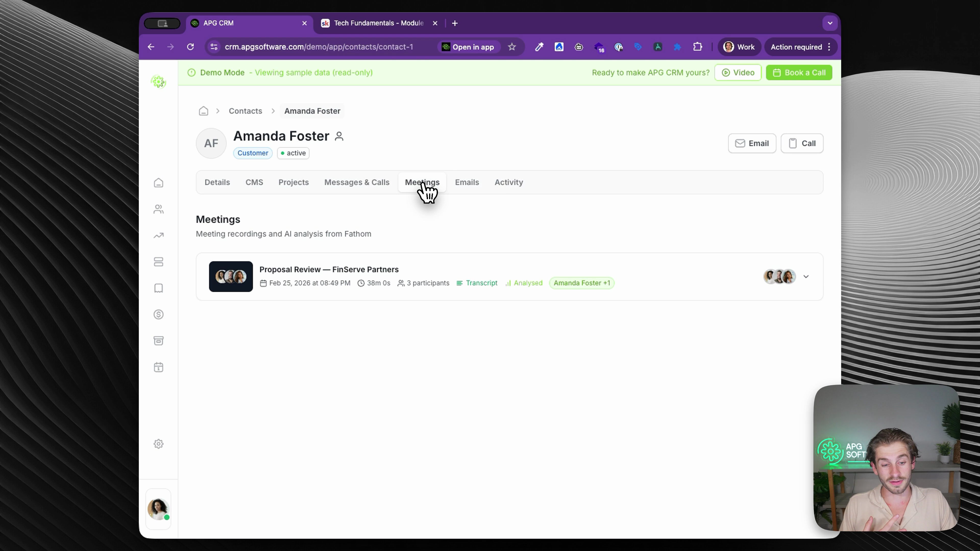Open a new browser tab
The width and height of the screenshot is (980, 551).
coord(455,23)
